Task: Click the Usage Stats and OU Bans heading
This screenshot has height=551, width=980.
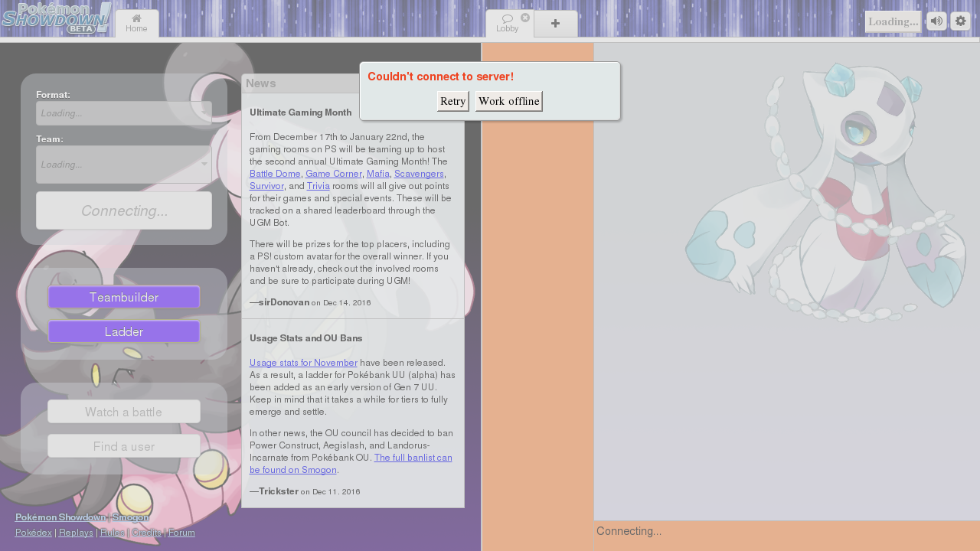Action: pos(306,338)
